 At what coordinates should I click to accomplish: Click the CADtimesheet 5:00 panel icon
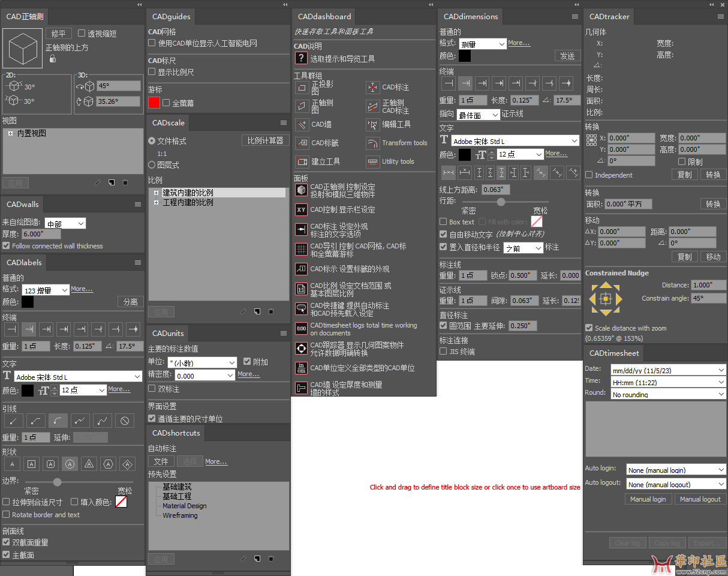click(301, 329)
